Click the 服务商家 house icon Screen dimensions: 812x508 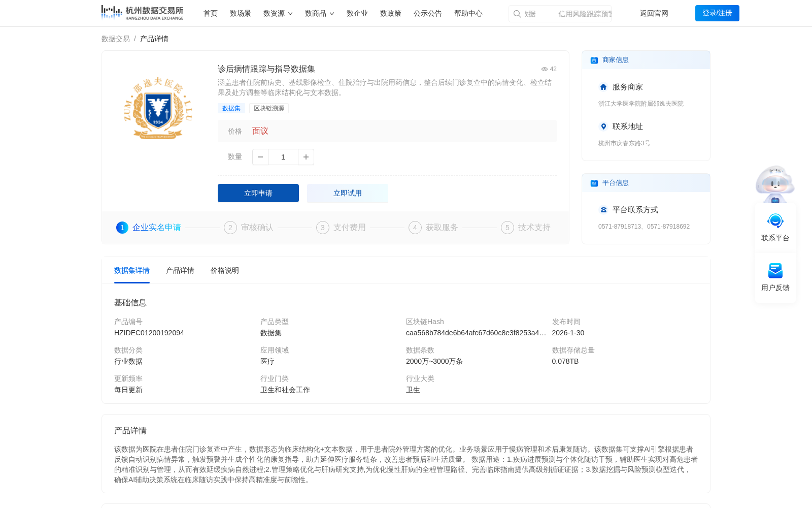[603, 87]
